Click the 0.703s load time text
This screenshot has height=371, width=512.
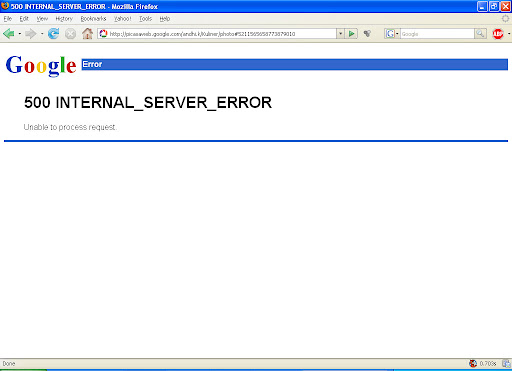[488, 363]
